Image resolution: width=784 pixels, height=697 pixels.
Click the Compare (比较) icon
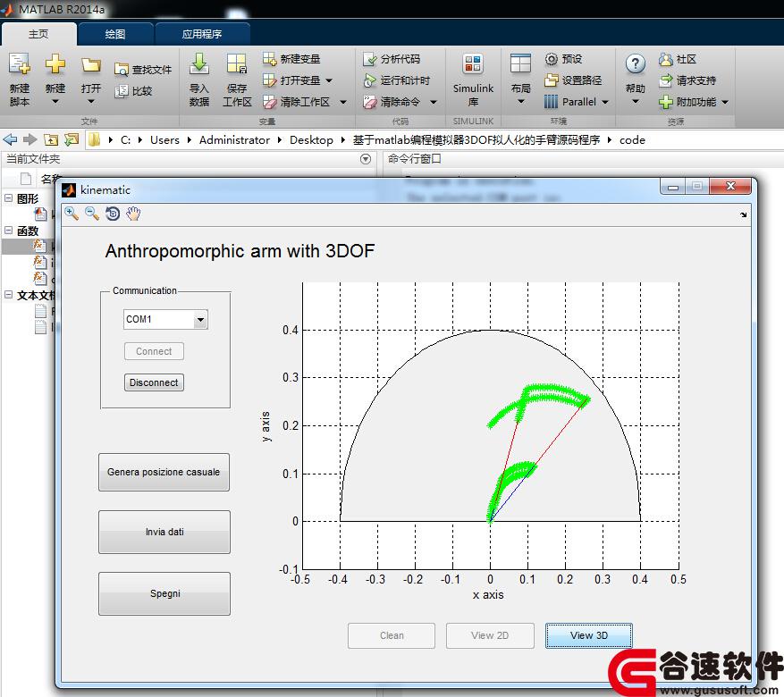(x=122, y=91)
